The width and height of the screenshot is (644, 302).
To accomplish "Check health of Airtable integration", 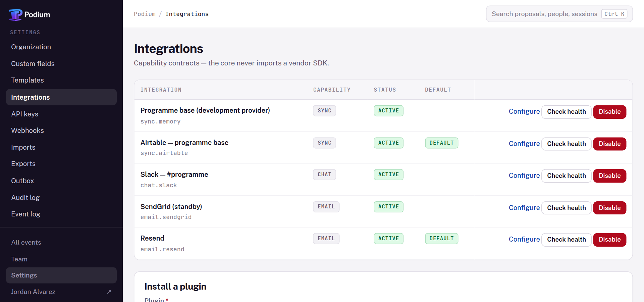I will coord(567,144).
